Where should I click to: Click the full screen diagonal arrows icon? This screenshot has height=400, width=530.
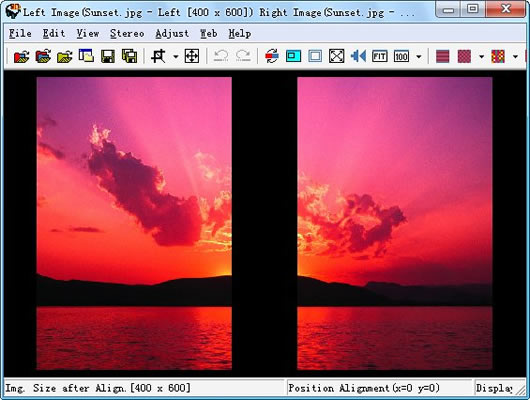(337, 56)
